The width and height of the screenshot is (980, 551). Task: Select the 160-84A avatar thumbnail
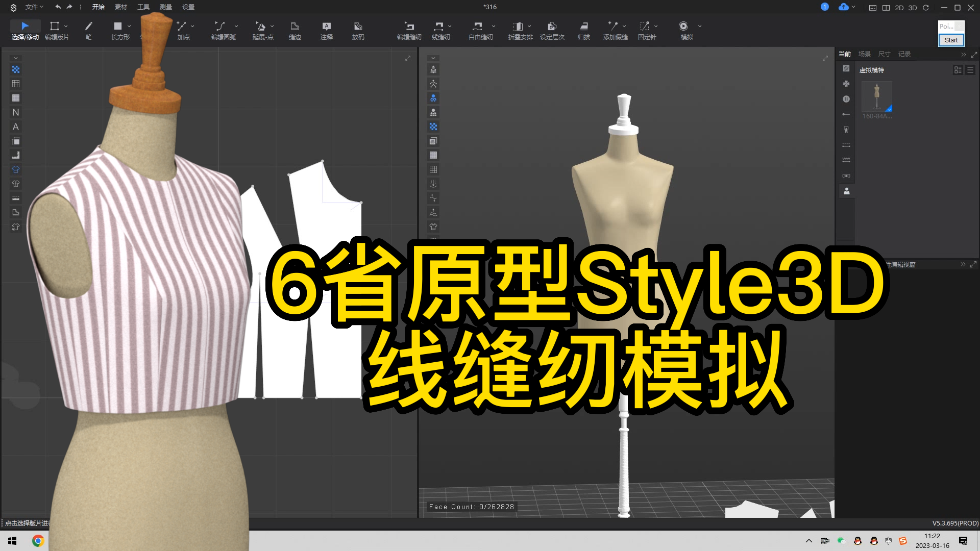click(877, 96)
